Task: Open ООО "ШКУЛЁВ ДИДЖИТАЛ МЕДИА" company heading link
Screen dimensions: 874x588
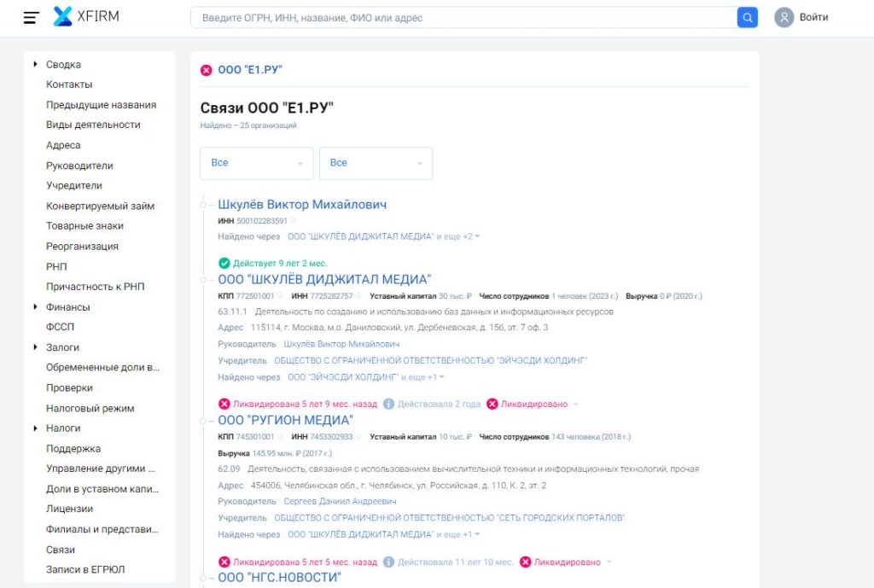Action: (x=324, y=279)
